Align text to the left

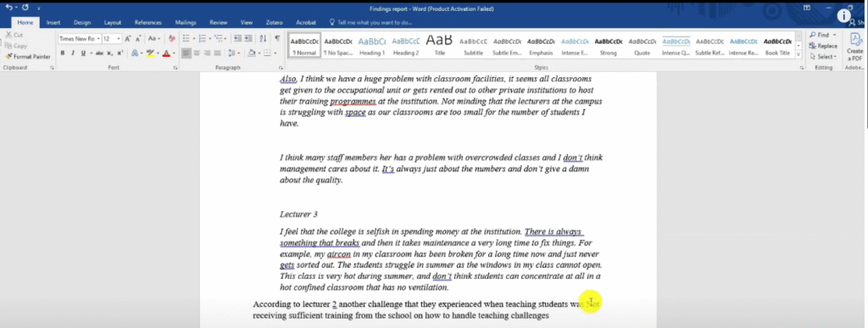[x=186, y=53]
